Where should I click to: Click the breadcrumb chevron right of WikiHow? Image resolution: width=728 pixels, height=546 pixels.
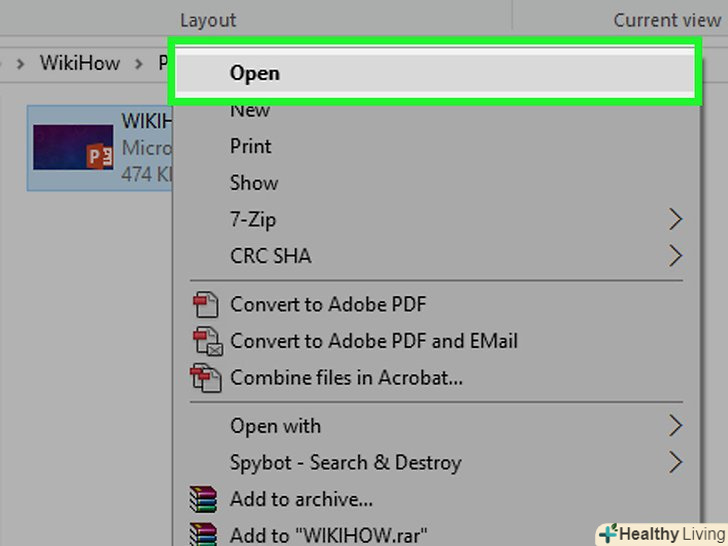(x=138, y=63)
